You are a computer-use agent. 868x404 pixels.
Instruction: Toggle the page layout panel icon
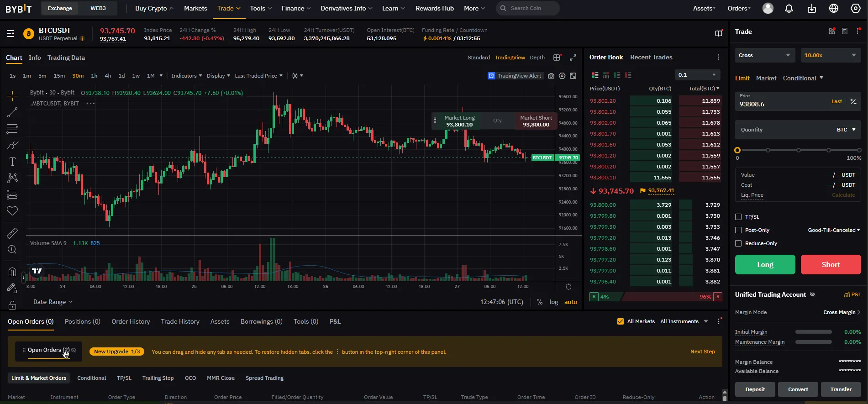point(719,33)
